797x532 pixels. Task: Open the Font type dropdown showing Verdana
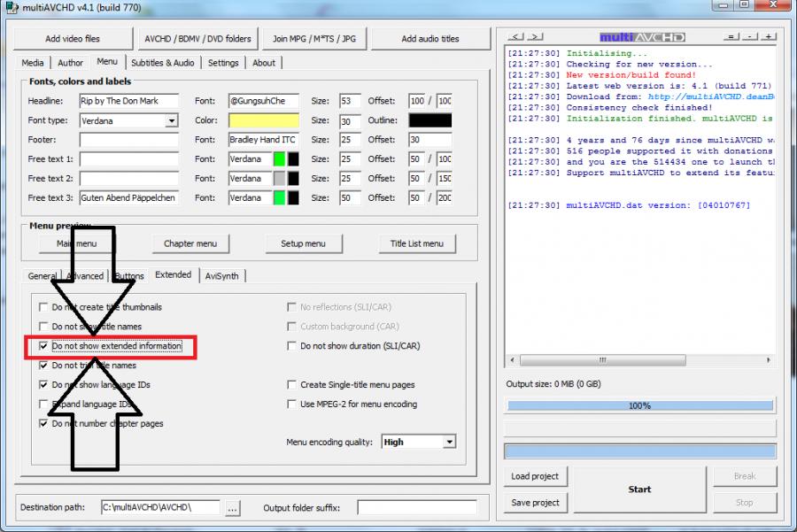pos(172,121)
